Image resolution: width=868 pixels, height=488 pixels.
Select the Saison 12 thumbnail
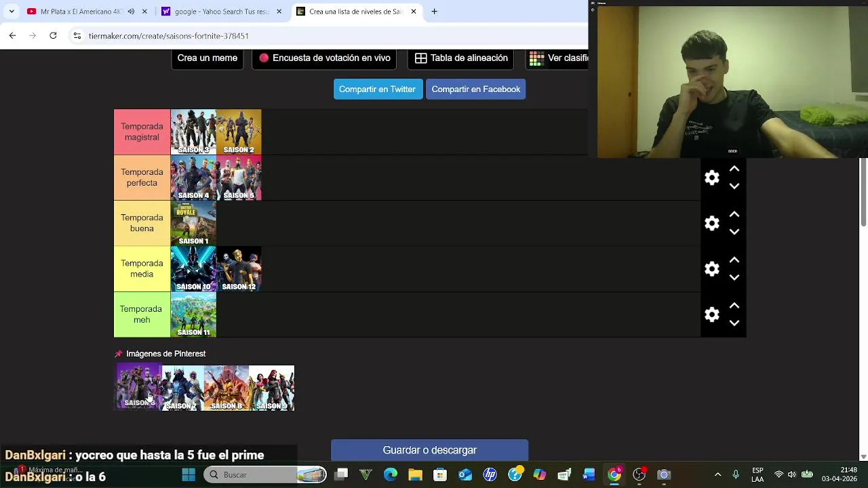coord(239,268)
